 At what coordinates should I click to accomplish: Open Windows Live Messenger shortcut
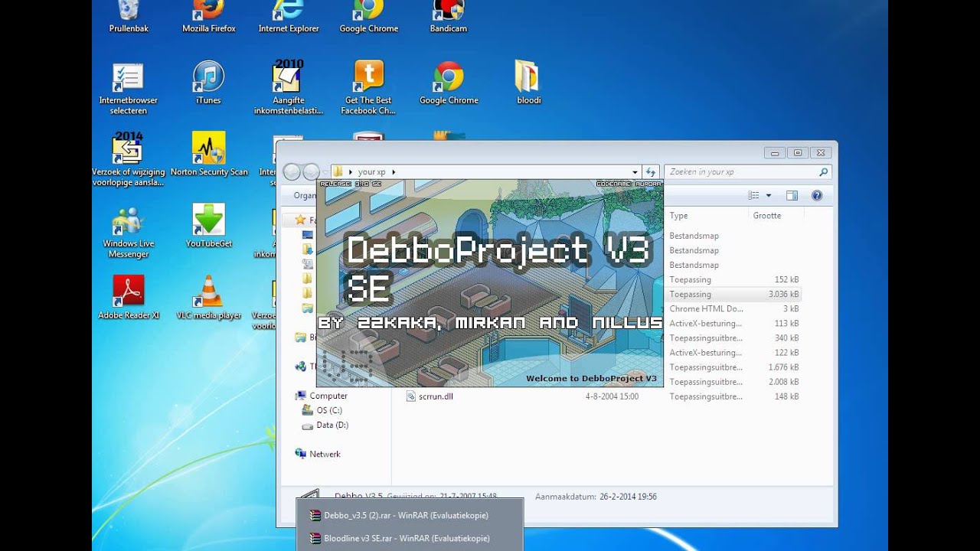pos(128,232)
